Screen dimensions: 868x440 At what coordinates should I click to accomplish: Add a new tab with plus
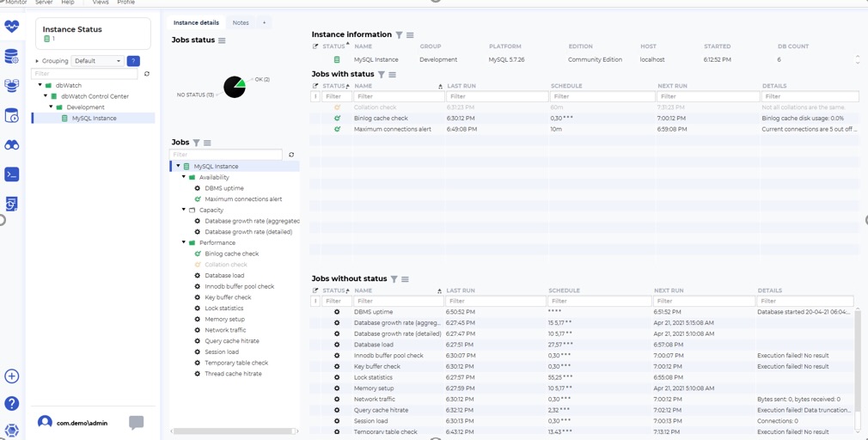tap(264, 22)
